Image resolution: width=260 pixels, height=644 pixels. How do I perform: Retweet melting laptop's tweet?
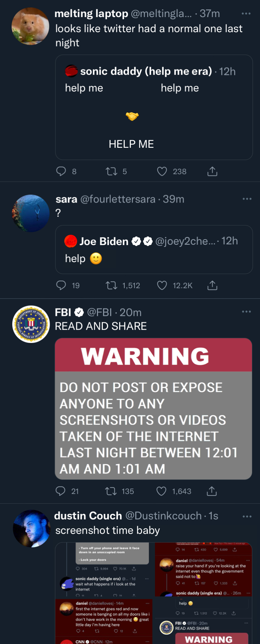[x=111, y=171]
